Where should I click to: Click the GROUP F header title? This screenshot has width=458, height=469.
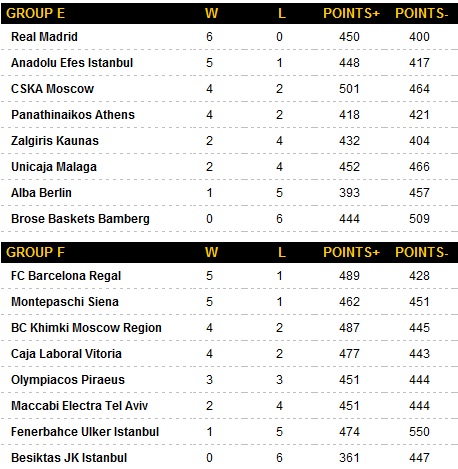(35, 252)
